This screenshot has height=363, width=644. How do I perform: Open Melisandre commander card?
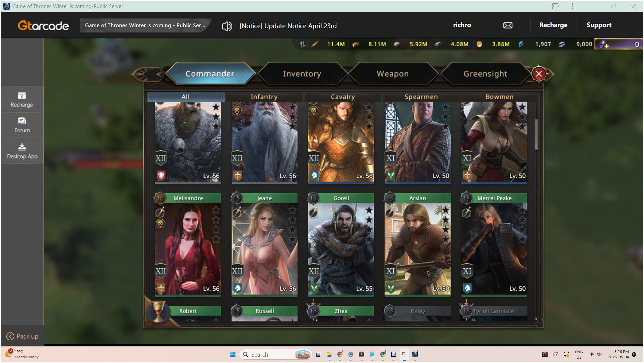click(188, 244)
